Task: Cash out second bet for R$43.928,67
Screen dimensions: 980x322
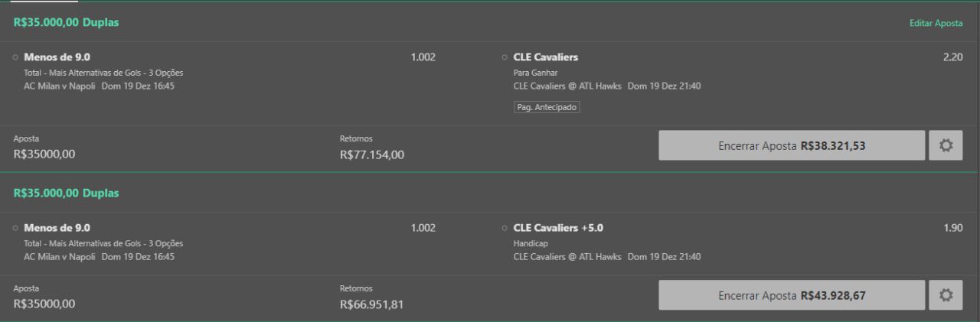Action: [792, 295]
